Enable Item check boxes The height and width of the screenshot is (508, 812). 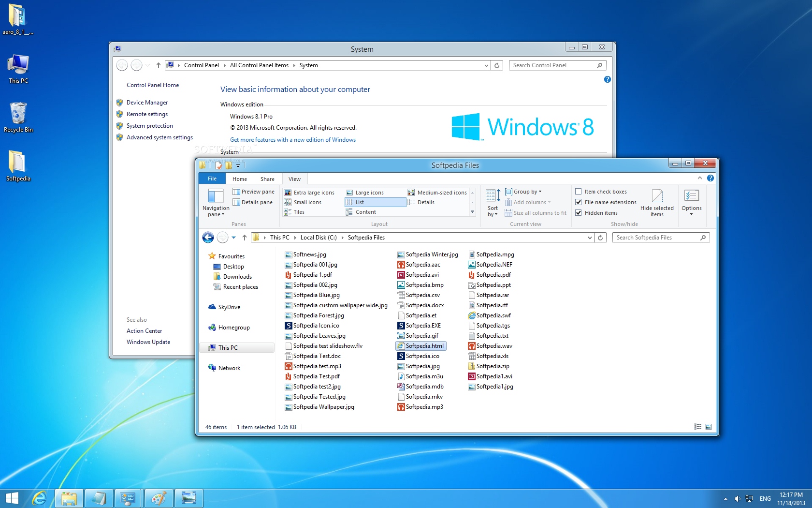click(578, 192)
